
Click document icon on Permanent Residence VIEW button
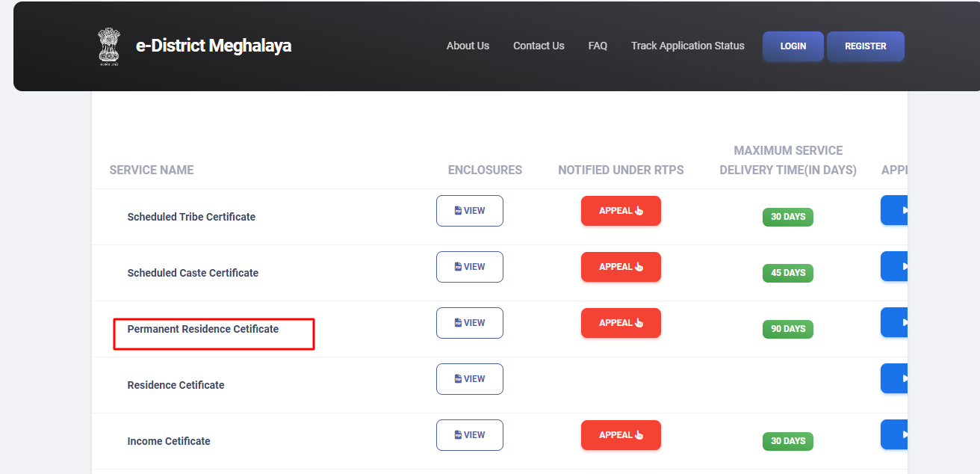click(x=456, y=322)
